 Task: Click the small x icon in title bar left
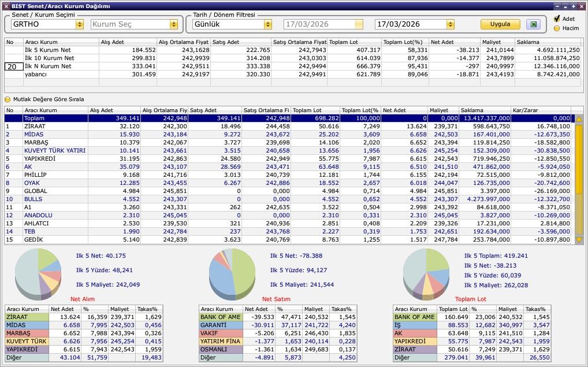point(6,6)
